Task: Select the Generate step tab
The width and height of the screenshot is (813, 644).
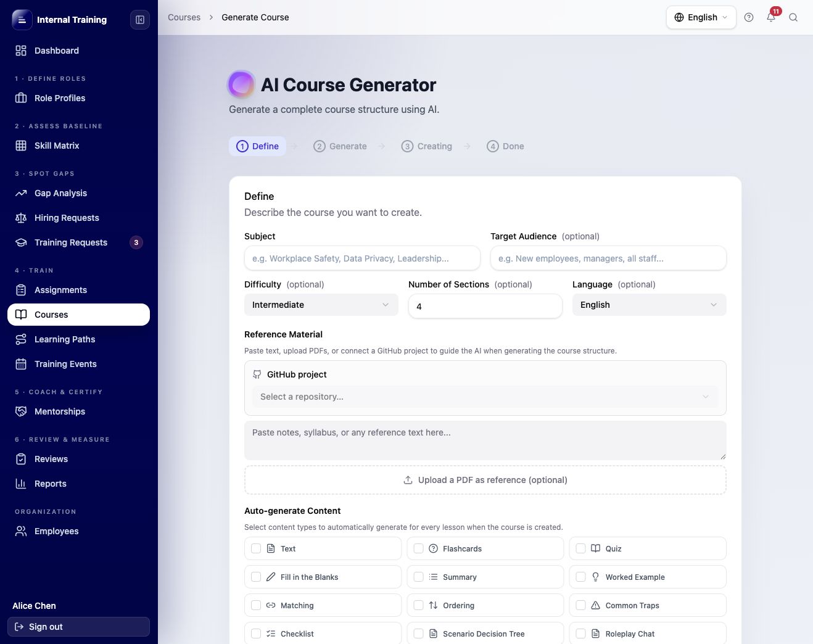Action: coord(340,146)
